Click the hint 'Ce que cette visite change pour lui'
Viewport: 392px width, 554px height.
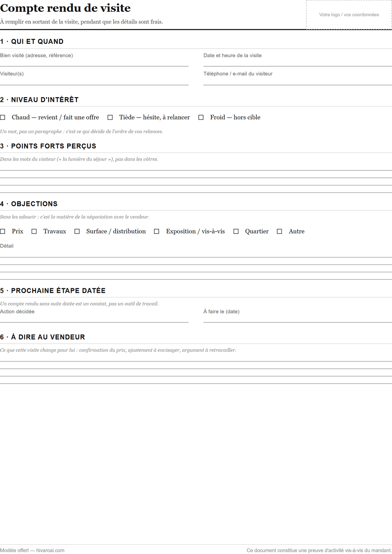[x=118, y=350]
